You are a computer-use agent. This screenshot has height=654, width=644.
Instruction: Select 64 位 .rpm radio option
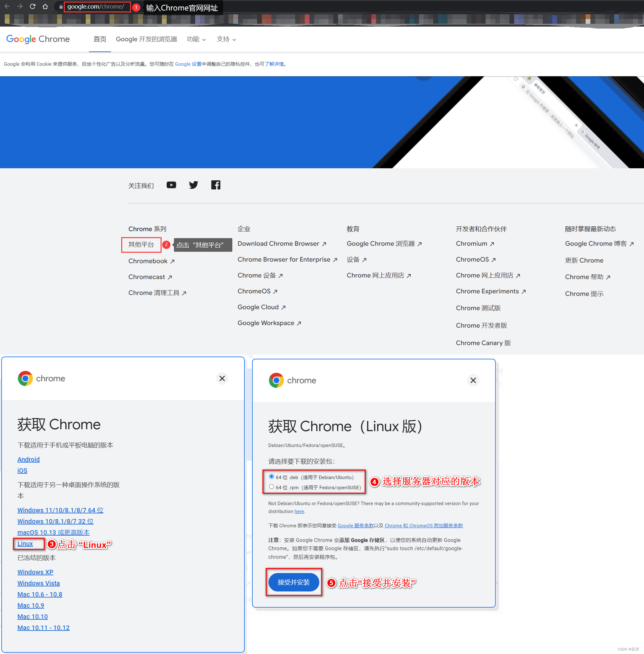pyautogui.click(x=272, y=486)
